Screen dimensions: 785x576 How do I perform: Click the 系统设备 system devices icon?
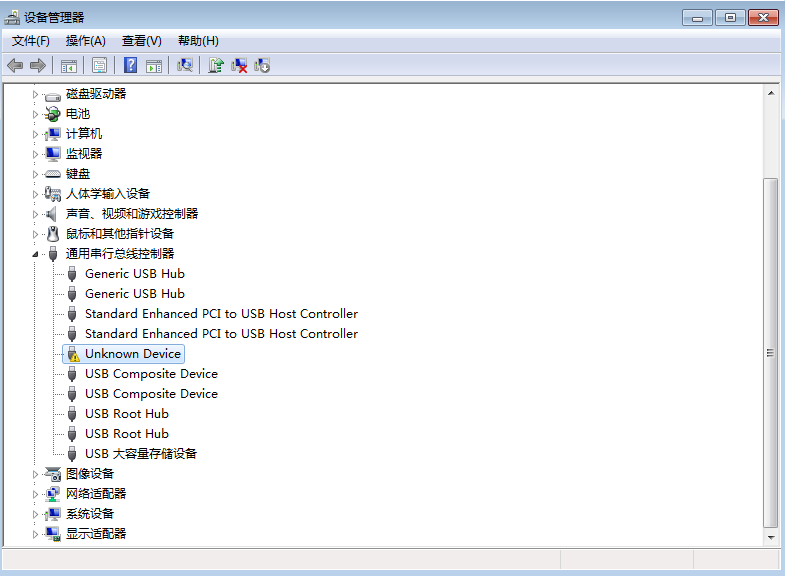pyautogui.click(x=53, y=514)
